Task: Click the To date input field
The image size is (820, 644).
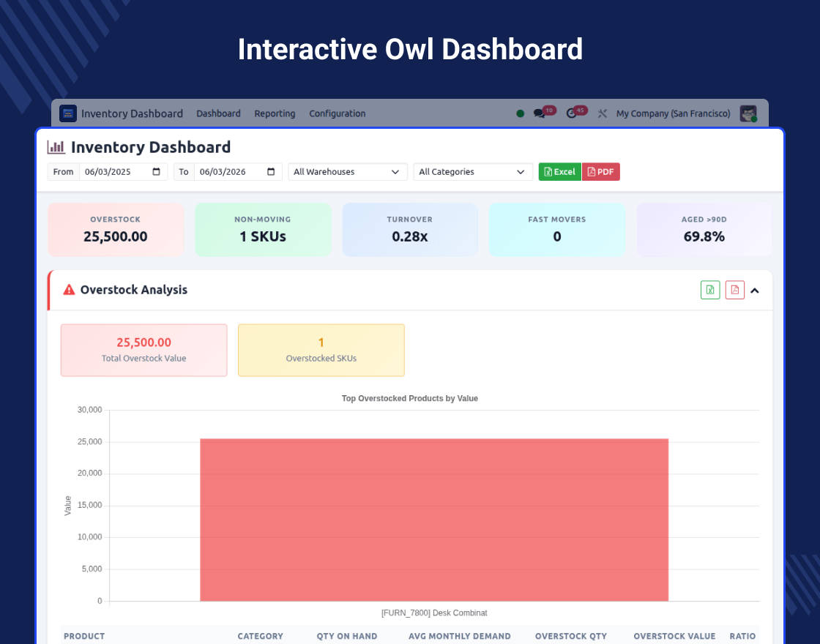Action: tap(238, 171)
